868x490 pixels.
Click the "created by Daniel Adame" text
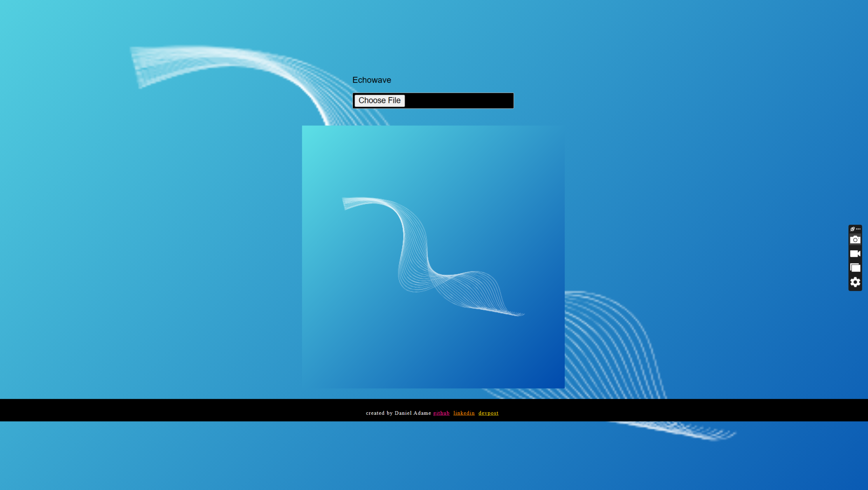(x=398, y=413)
